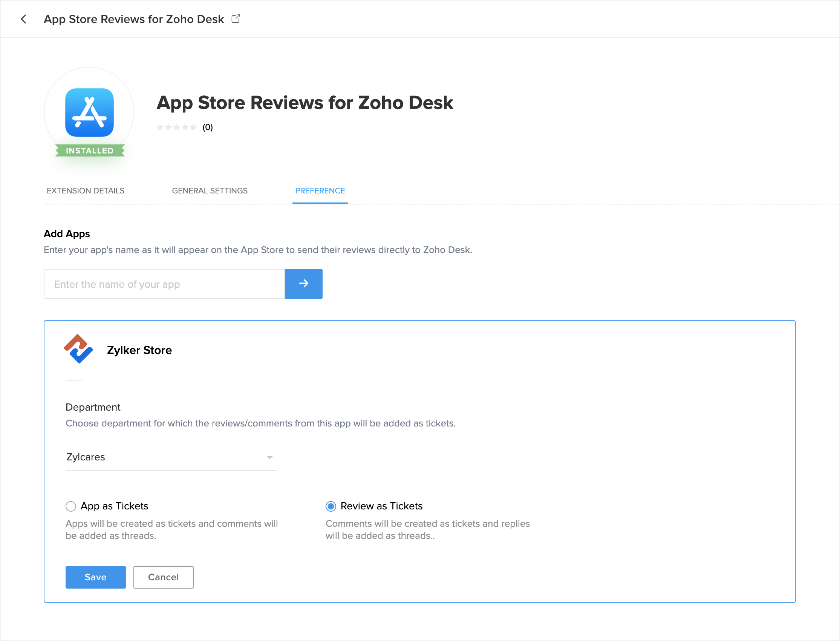Switch to the General Settings tab
Screen dimensions: 840x641
[x=210, y=191]
